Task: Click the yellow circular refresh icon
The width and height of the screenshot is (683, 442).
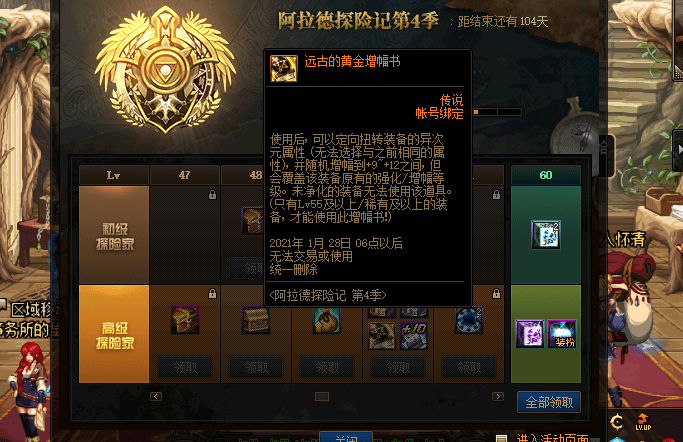Action: [617, 422]
